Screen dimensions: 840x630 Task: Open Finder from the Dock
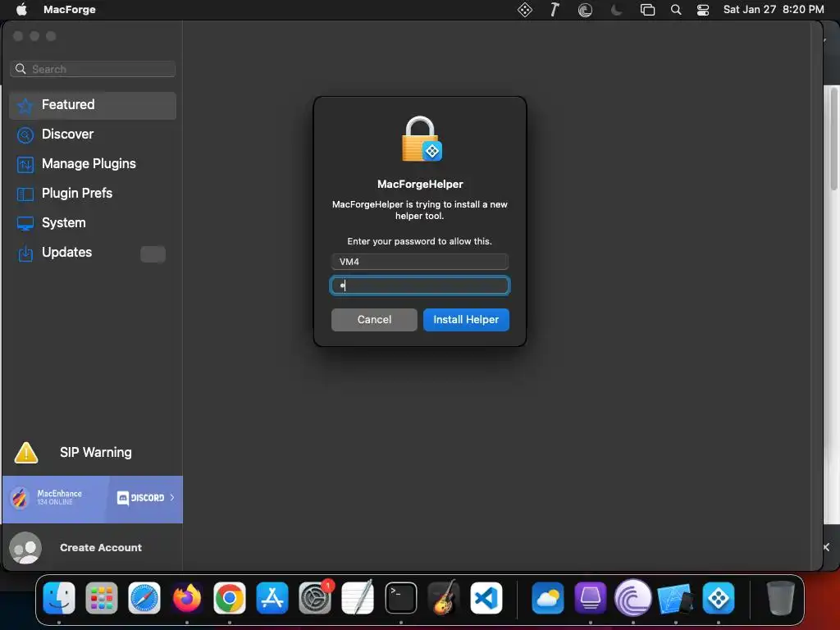tap(59, 598)
